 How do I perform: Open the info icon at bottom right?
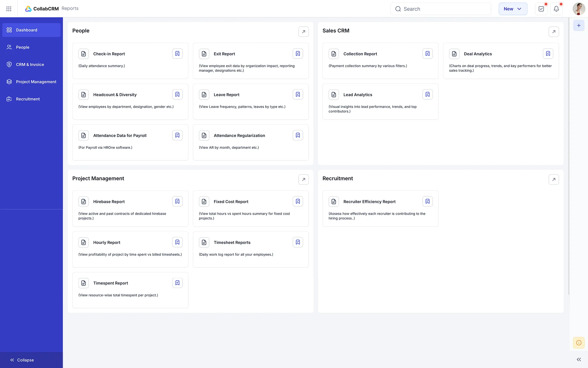(579, 343)
